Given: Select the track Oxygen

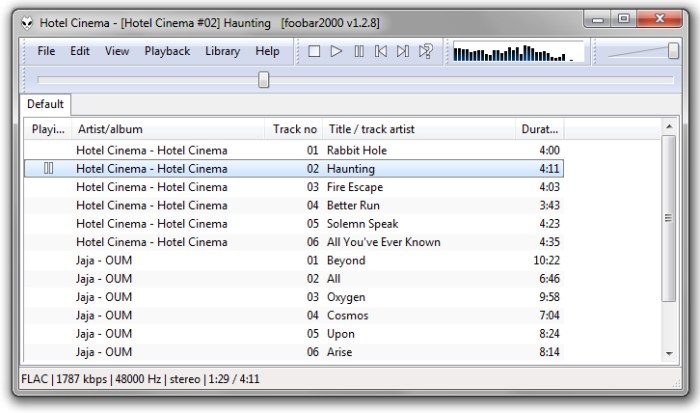Looking at the screenshot, I should 294,296.
